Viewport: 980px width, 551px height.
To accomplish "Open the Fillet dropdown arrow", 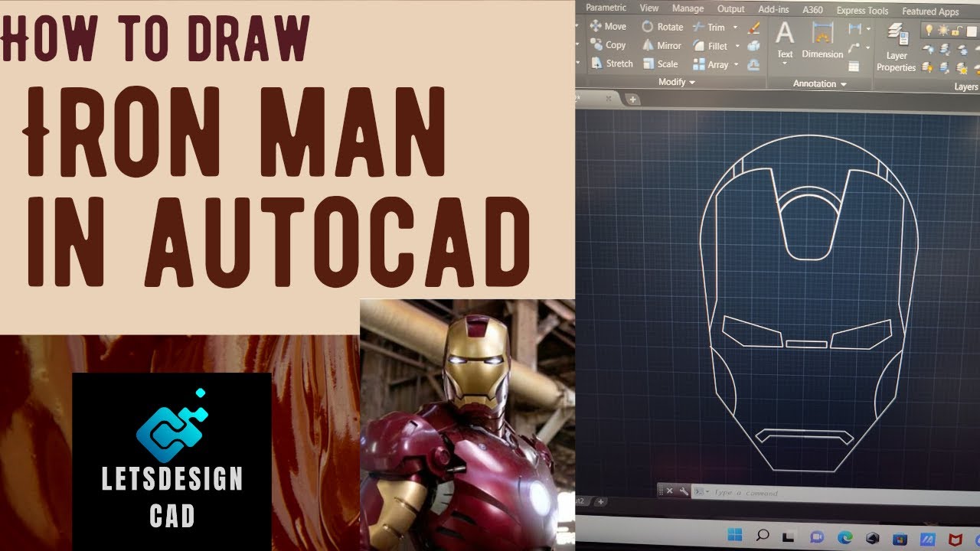I will click(737, 47).
